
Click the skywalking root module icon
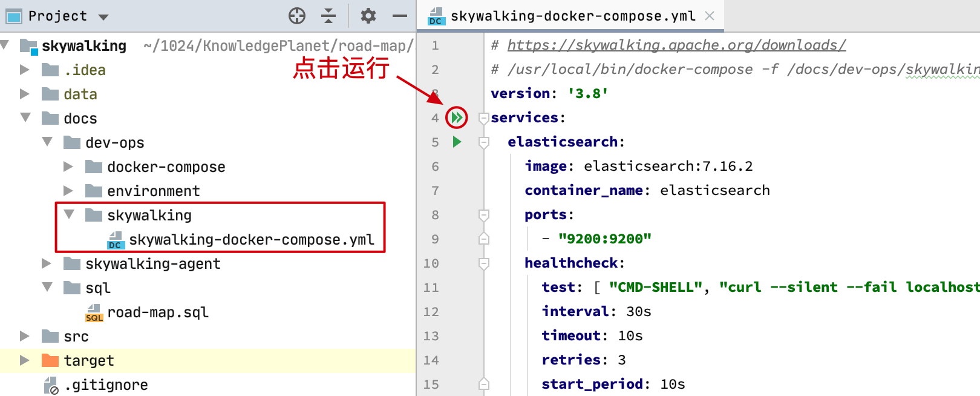(28, 47)
